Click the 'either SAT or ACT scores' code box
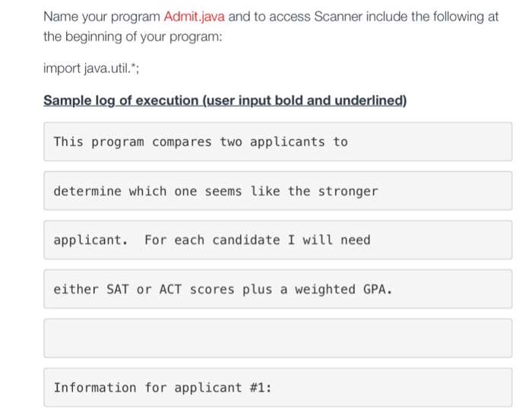 (278, 289)
